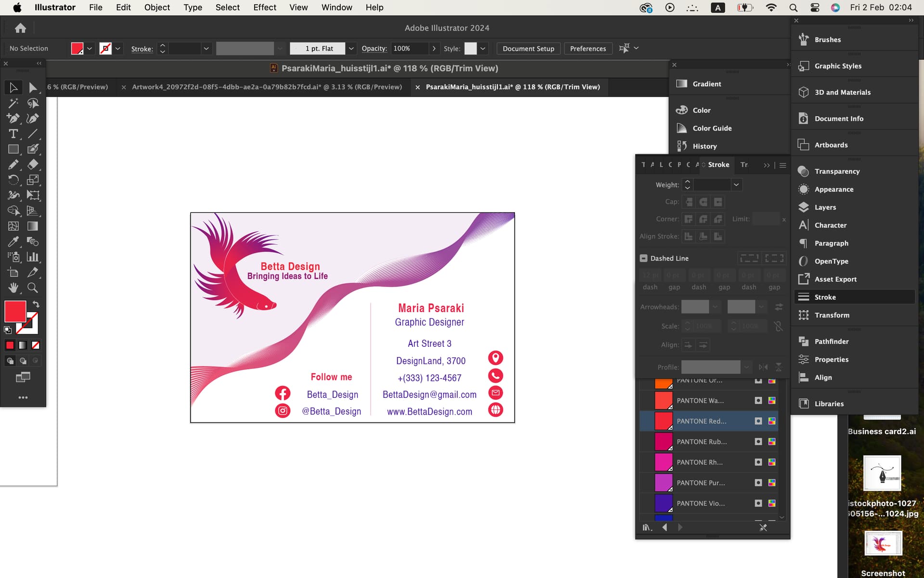Select the Type tool
The image size is (924, 578).
click(x=13, y=134)
